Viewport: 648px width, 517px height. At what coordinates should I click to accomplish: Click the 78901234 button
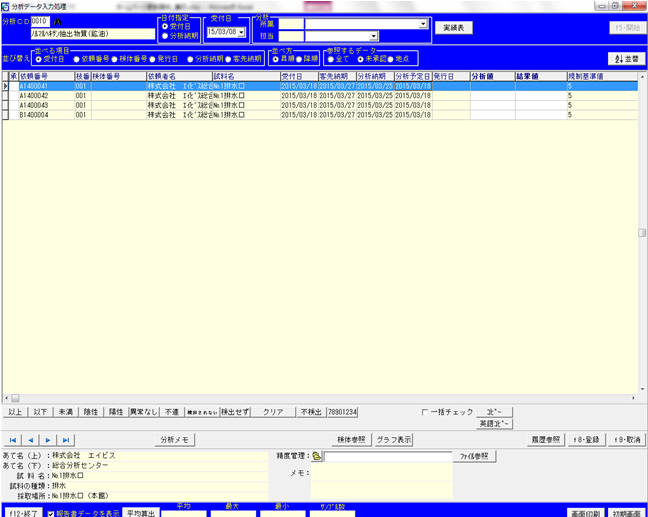(x=343, y=412)
